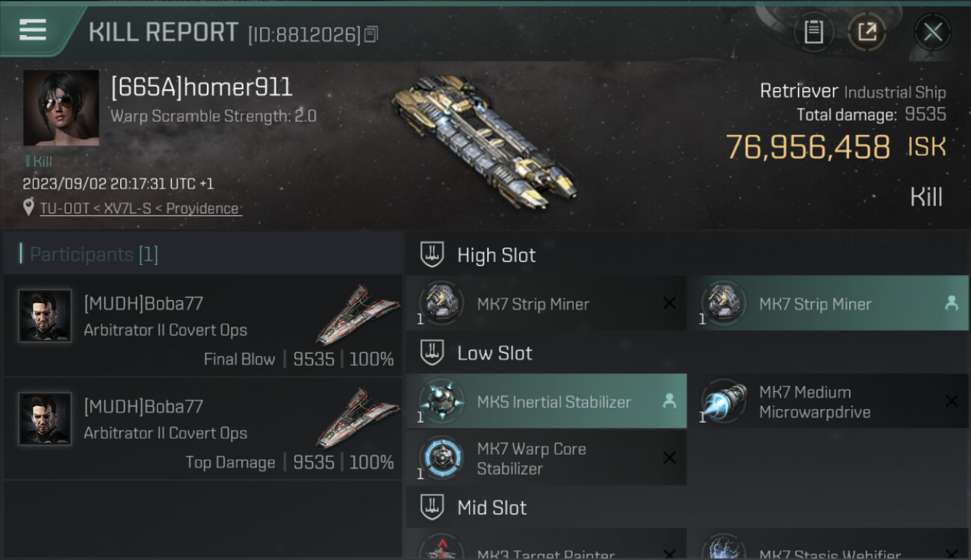View homer911's character portrait

point(61,108)
